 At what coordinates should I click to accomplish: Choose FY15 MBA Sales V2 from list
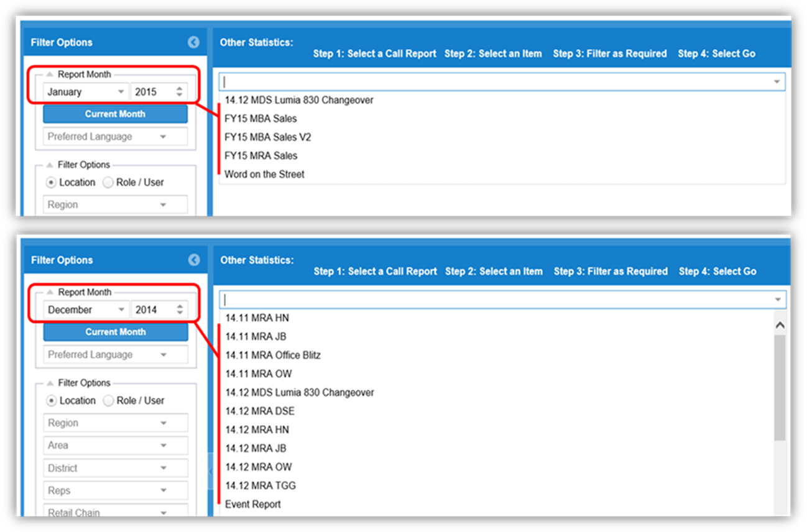pyautogui.click(x=267, y=137)
